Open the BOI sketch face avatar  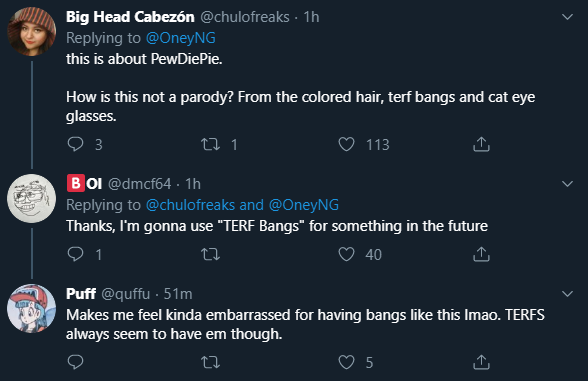pyautogui.click(x=32, y=198)
